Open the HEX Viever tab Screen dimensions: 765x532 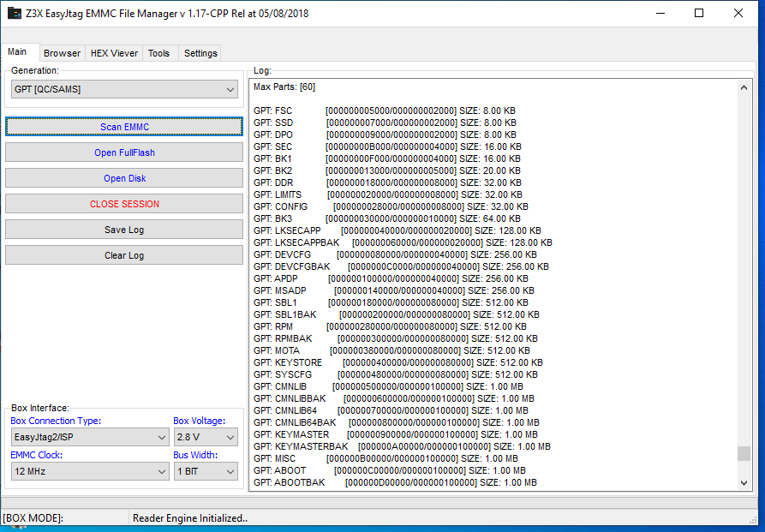click(114, 53)
